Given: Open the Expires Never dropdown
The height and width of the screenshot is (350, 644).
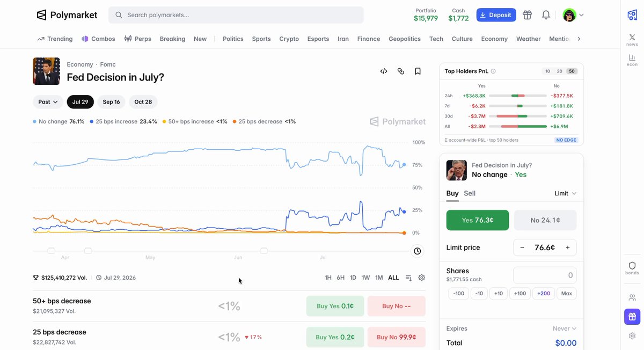Looking at the screenshot, I should pos(565,329).
